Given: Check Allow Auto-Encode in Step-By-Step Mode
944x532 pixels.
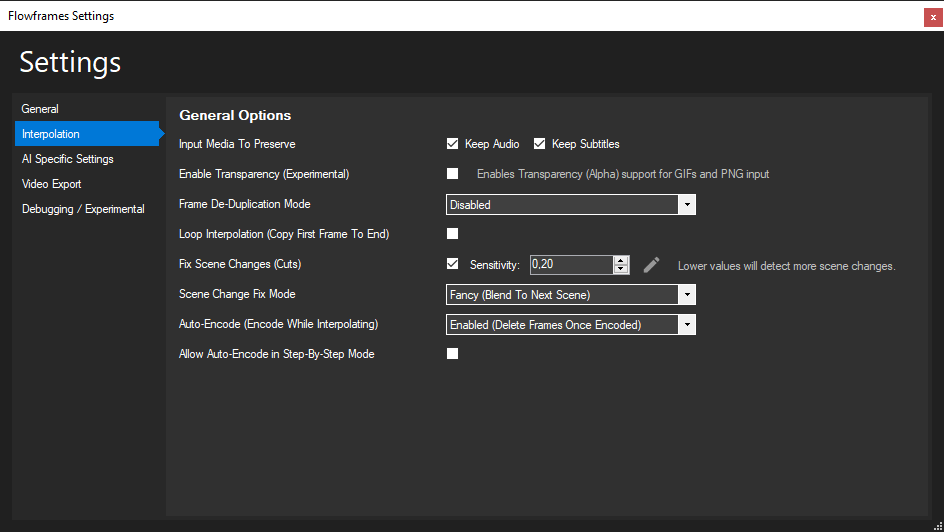Looking at the screenshot, I should click(x=452, y=353).
